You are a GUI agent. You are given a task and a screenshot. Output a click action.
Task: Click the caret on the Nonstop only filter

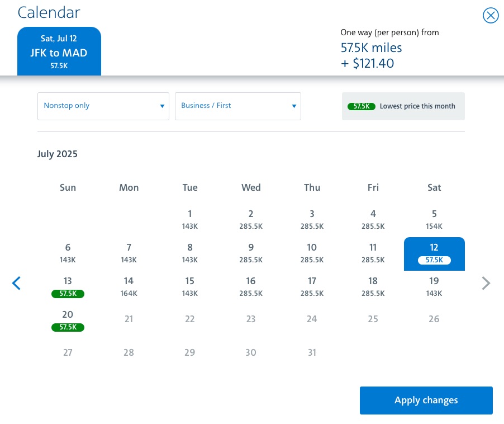pos(161,106)
